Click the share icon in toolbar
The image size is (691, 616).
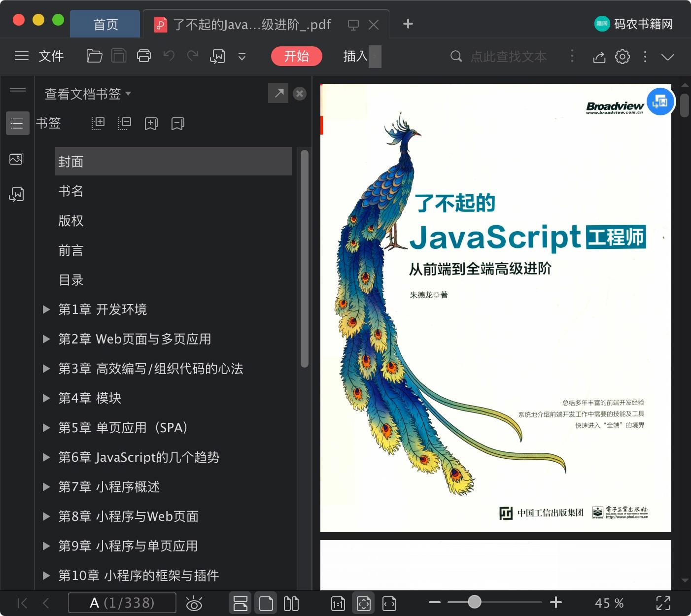[599, 57]
